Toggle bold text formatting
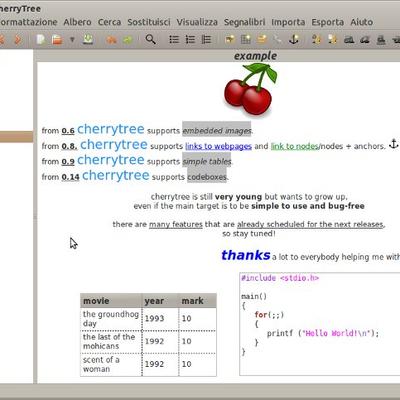The image size is (400, 400). pyautogui.click(x=349, y=40)
